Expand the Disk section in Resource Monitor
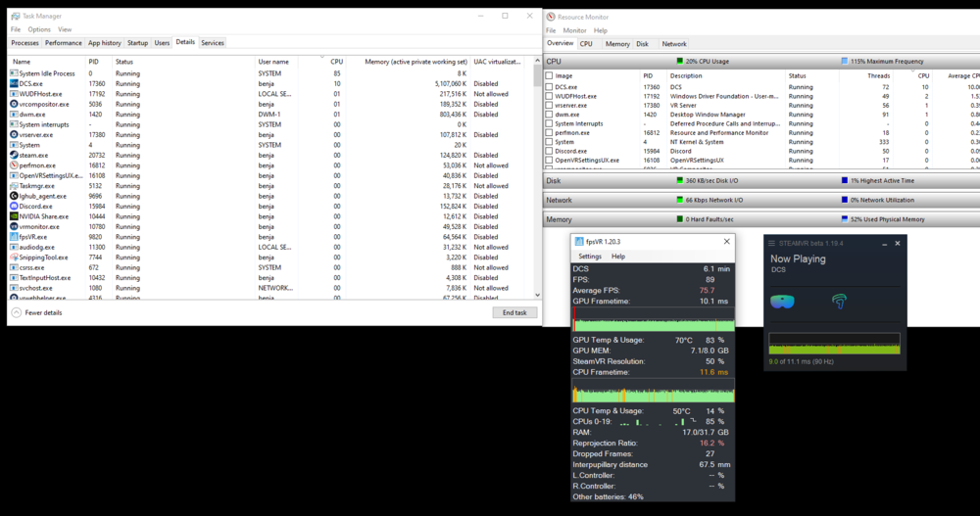 coord(761,180)
